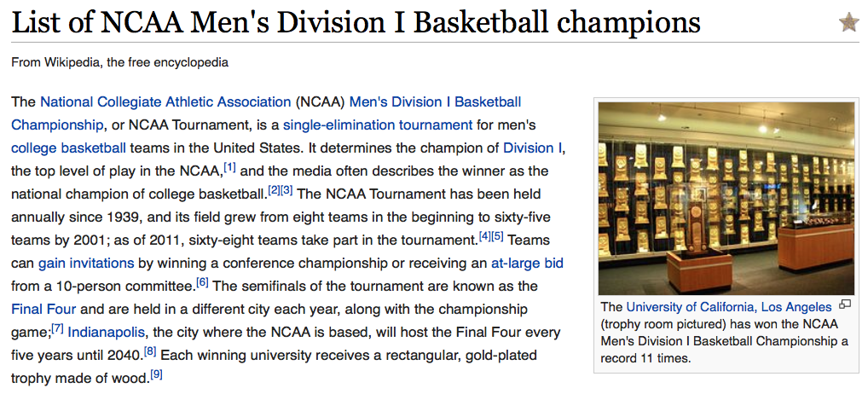868x394 pixels.
Task: Open the gain invitations link
Action: click(x=86, y=264)
